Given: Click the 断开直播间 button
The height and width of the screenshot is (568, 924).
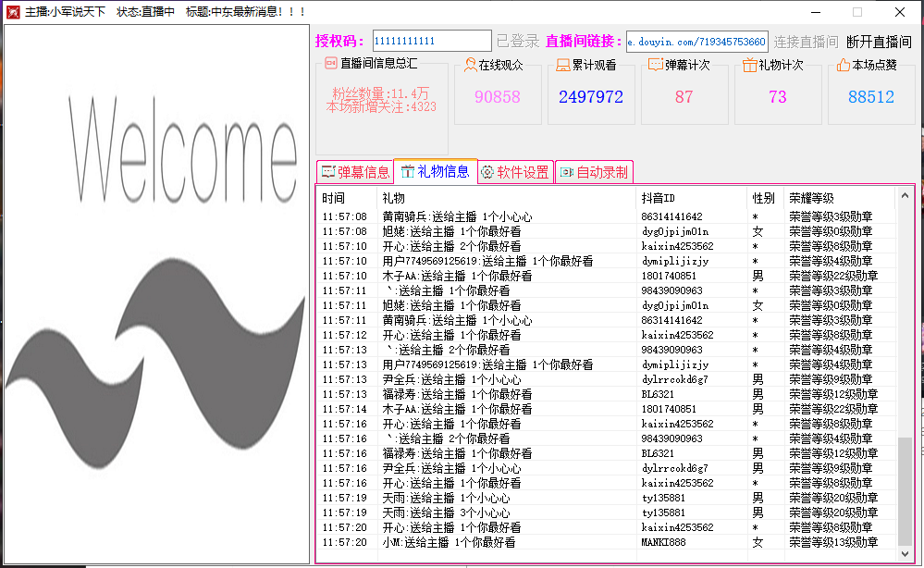Looking at the screenshot, I should (880, 41).
